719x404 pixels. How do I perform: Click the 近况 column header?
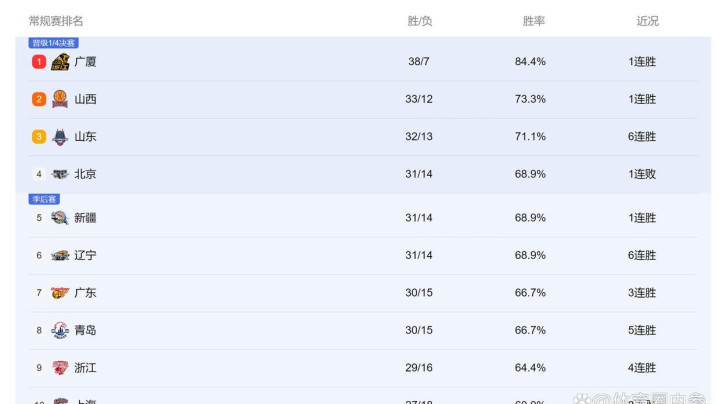click(x=647, y=21)
